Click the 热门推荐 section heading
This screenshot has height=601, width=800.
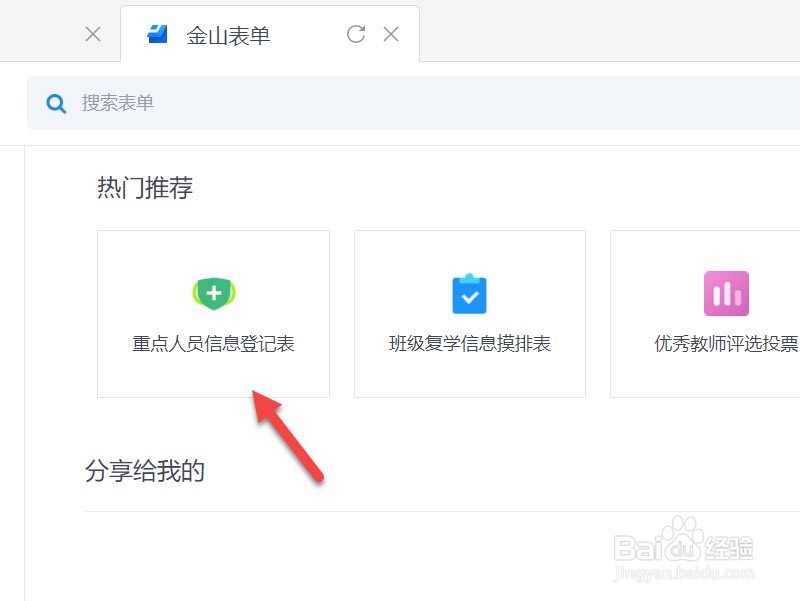pyautogui.click(x=146, y=187)
